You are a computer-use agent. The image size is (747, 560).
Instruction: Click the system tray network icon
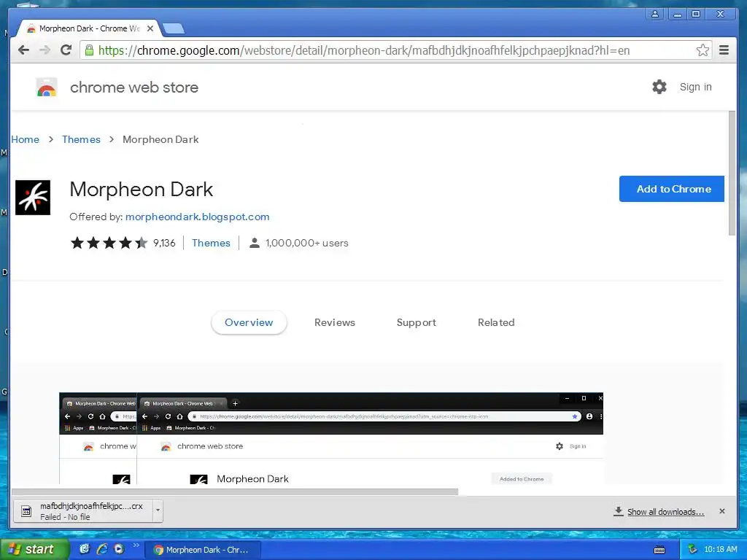tap(692, 549)
